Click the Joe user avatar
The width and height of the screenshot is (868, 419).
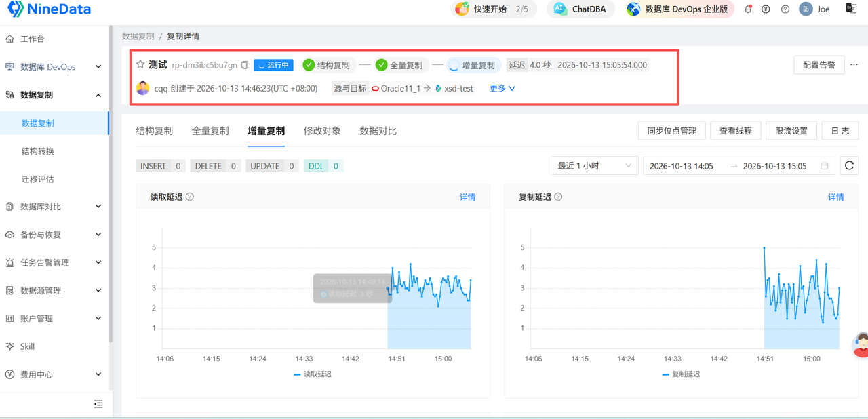tap(806, 9)
